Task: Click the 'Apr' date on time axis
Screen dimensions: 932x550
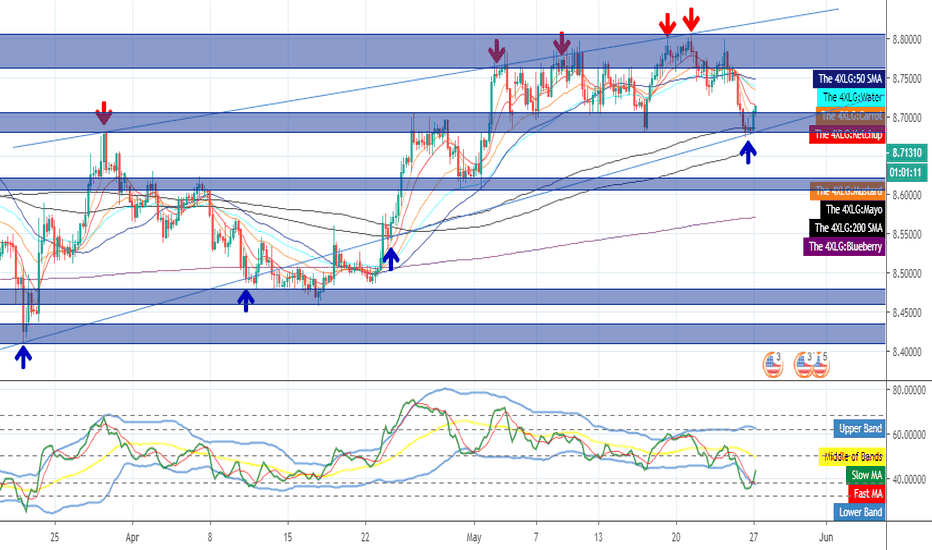Action: point(132,538)
